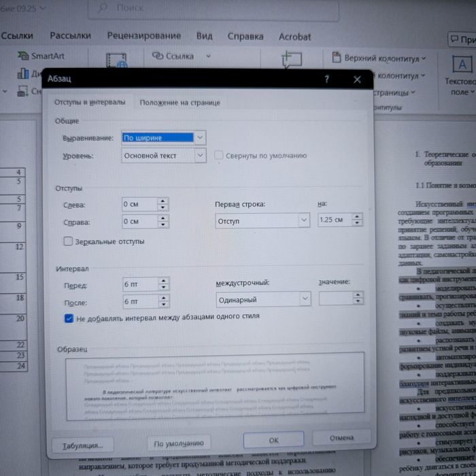Increase the first line indent value of 1.25 см
This screenshot has width=476, height=476.
click(x=357, y=216)
